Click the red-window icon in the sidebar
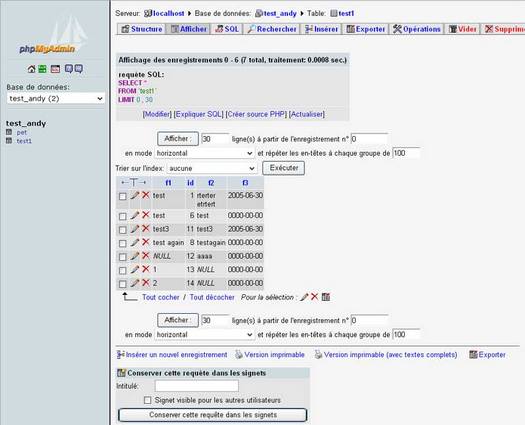525x425 pixels. [x=55, y=69]
